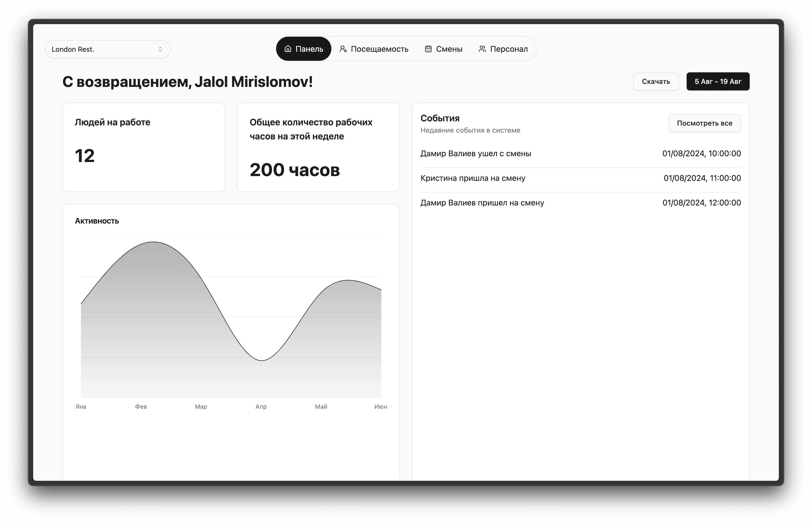
Task: Open the London Rest. location dropdown
Action: click(108, 49)
